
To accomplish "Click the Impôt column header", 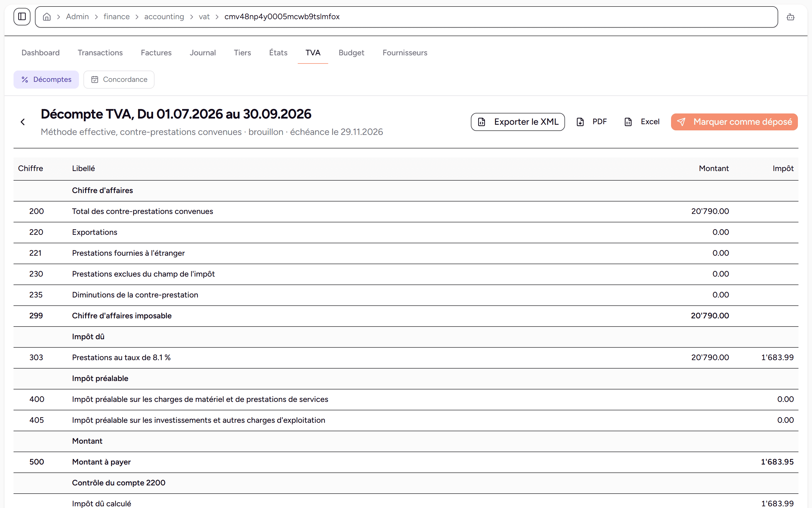I will (x=783, y=169).
